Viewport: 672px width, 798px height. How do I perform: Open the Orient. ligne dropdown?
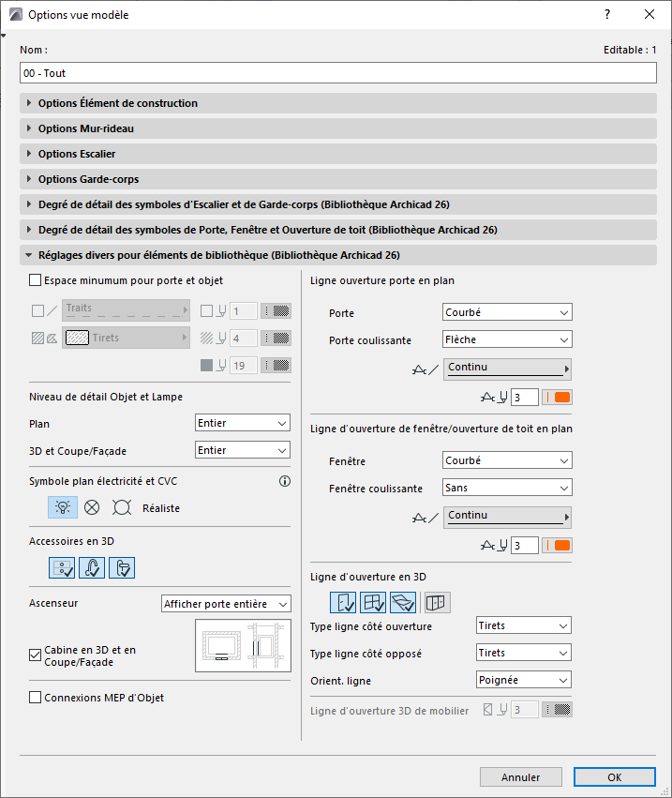click(x=524, y=680)
